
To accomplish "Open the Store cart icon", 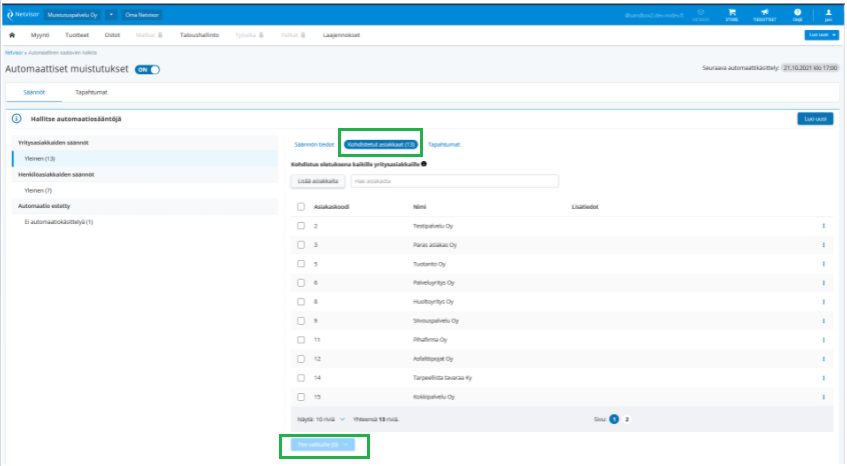I will click(x=732, y=15).
